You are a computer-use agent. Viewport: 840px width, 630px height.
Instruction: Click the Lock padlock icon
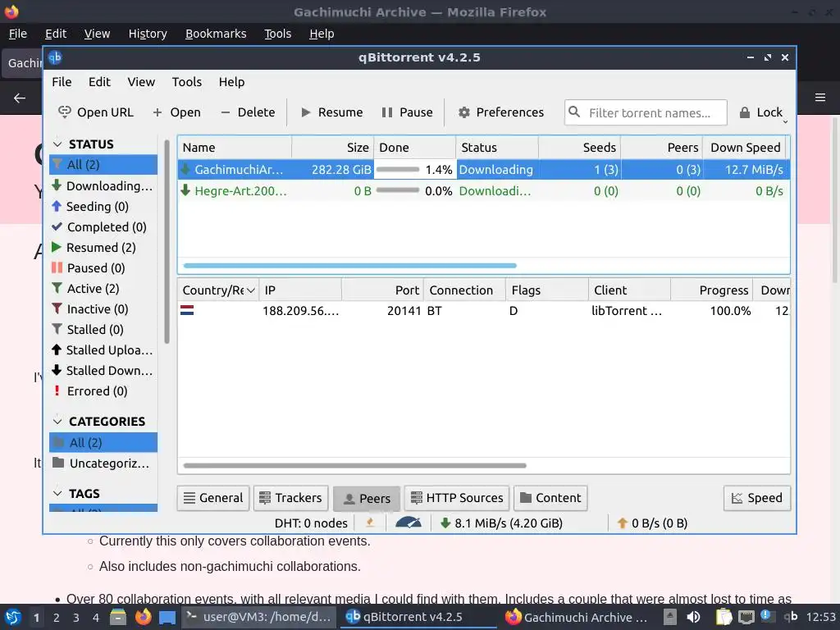click(x=745, y=112)
